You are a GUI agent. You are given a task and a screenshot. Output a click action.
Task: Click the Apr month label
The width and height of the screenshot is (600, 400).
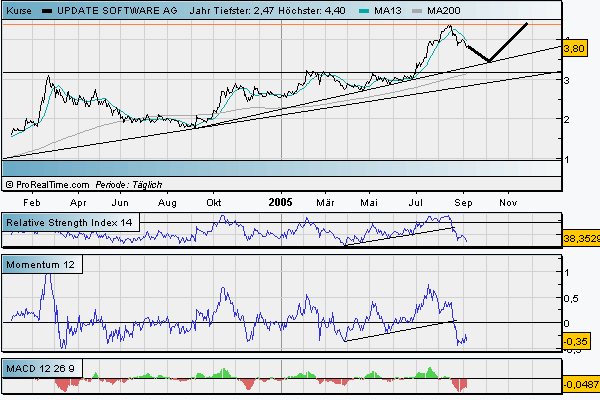click(x=78, y=202)
